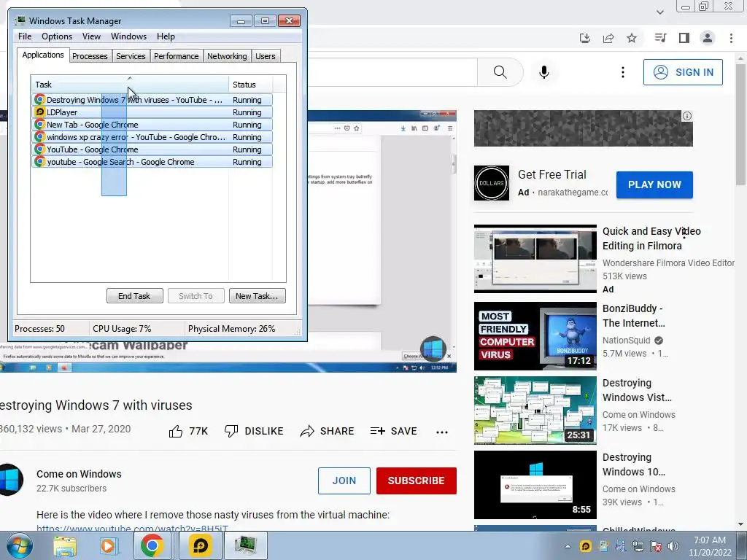
Task: Click the SHARE arrow button
Action: [327, 432]
